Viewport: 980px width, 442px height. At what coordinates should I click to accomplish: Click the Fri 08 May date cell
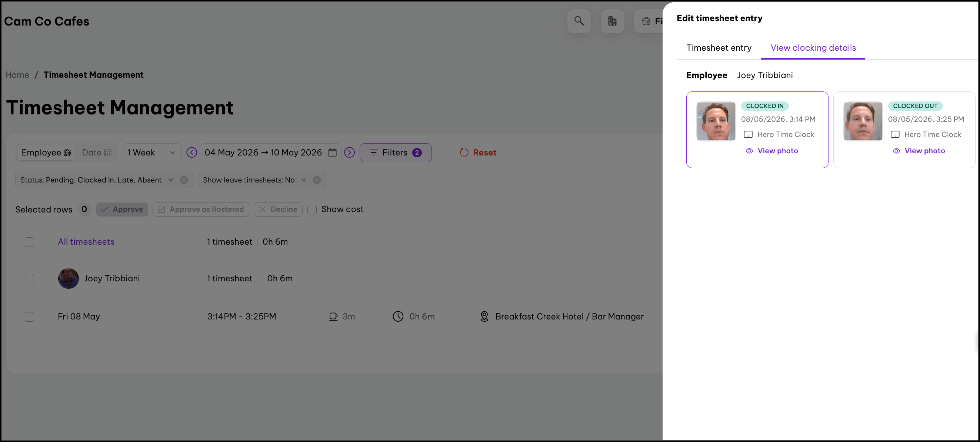[79, 317]
